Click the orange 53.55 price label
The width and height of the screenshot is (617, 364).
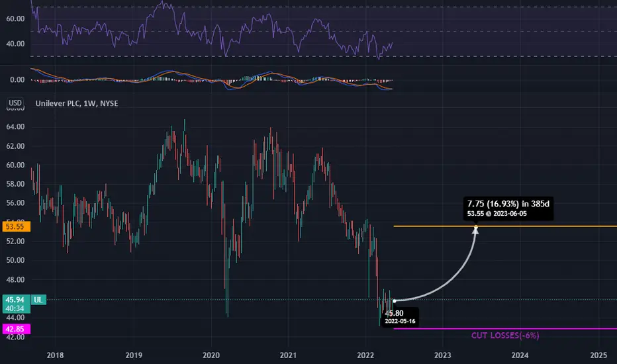point(15,226)
